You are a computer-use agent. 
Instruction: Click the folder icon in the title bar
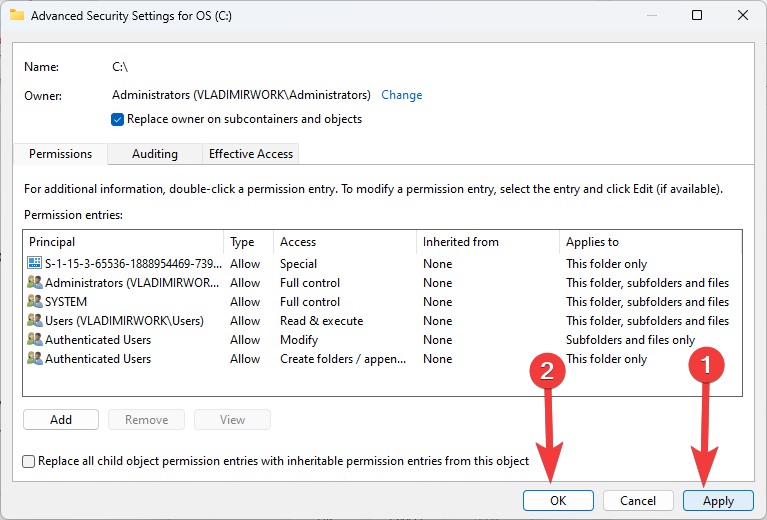click(x=17, y=16)
